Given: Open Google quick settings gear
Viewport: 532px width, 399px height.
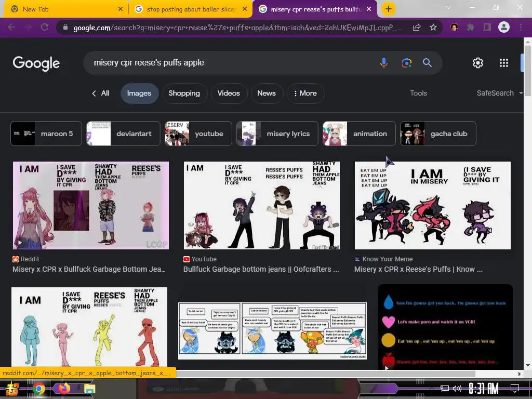Looking at the screenshot, I should (x=478, y=63).
